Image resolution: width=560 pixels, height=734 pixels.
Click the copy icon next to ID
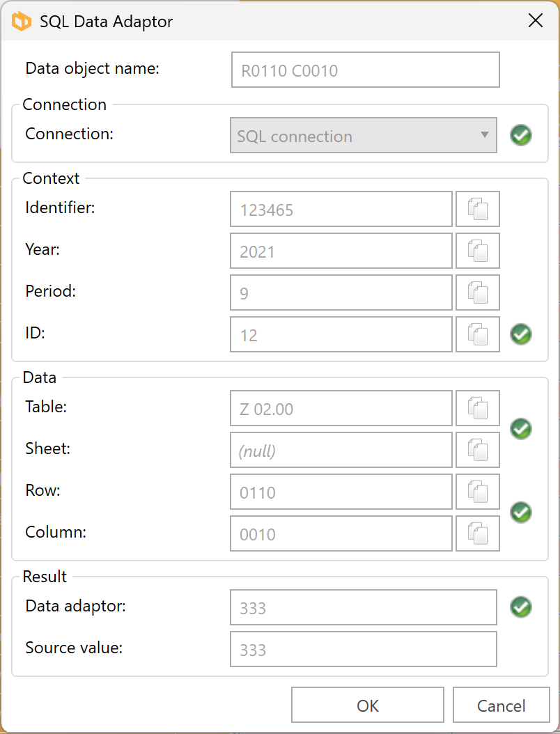[478, 335]
